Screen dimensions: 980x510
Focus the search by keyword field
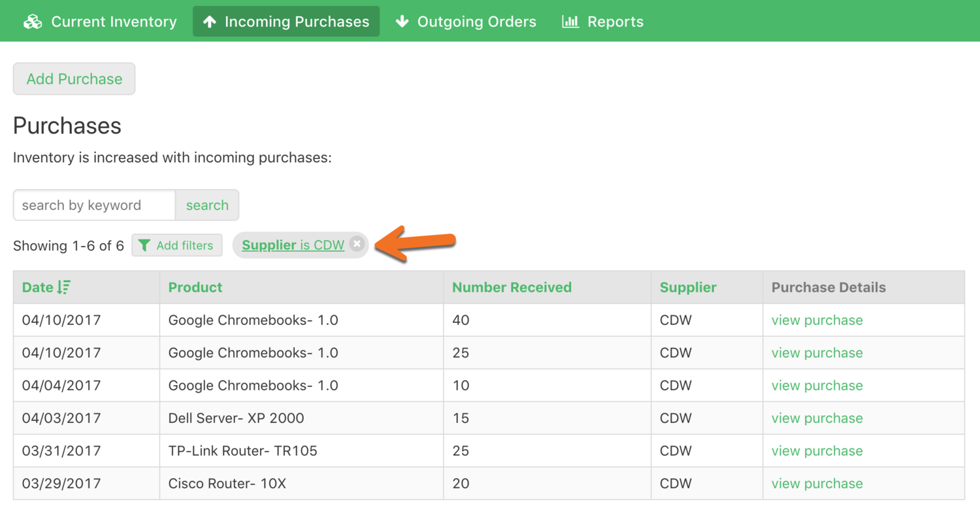94,205
